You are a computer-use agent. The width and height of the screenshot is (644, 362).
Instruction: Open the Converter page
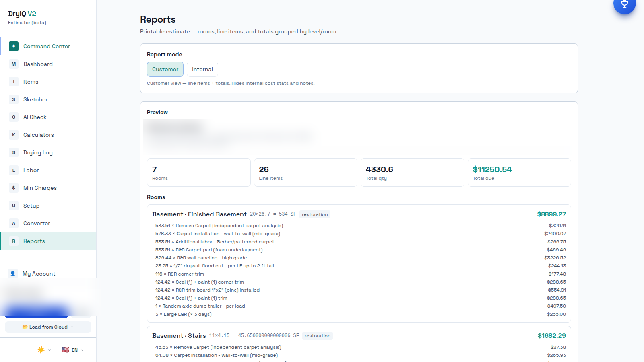[x=48, y=223]
